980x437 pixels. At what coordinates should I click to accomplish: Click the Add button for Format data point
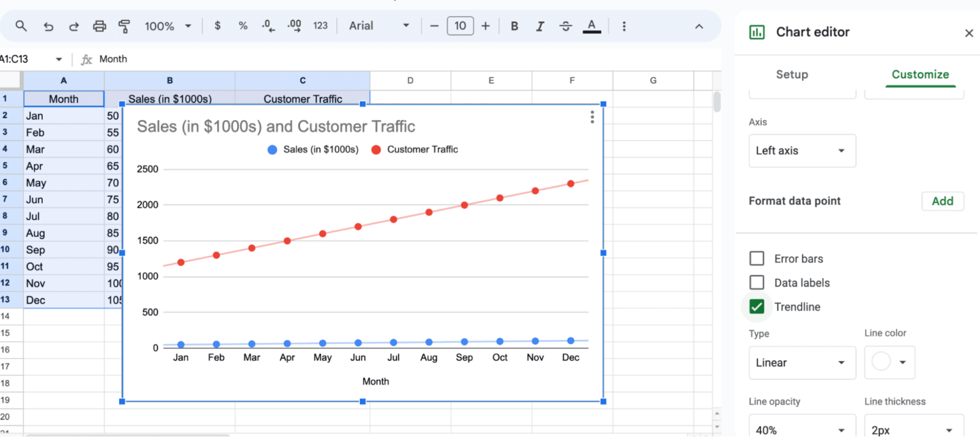click(x=942, y=201)
